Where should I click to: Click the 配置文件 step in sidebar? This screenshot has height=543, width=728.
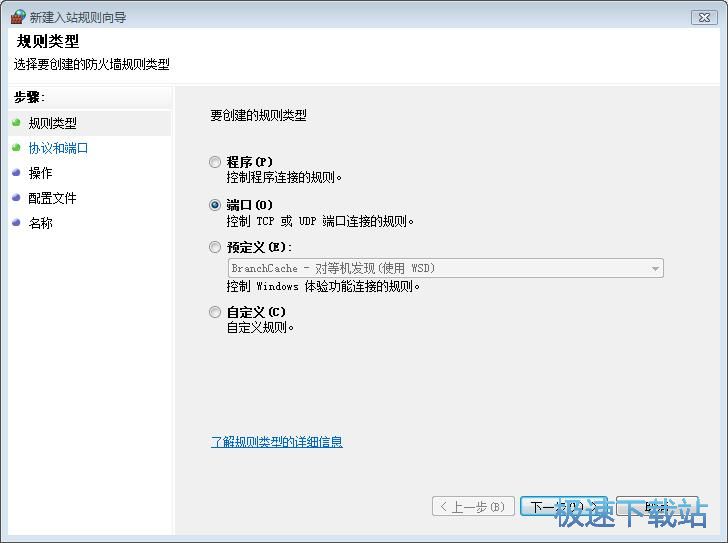(x=52, y=198)
